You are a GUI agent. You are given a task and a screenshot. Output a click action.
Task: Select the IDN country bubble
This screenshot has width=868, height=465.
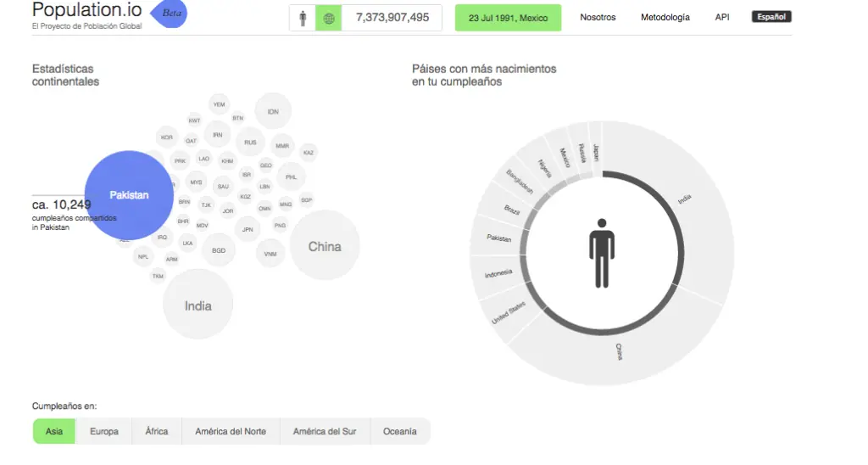[x=273, y=111]
